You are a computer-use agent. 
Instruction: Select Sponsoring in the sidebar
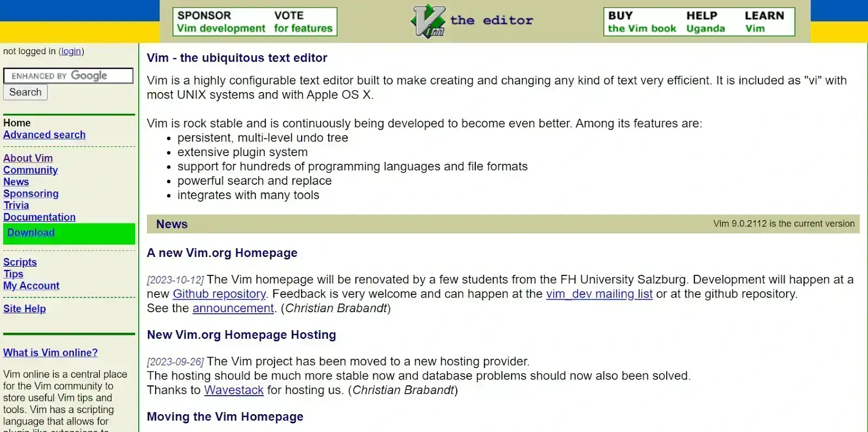tap(31, 194)
